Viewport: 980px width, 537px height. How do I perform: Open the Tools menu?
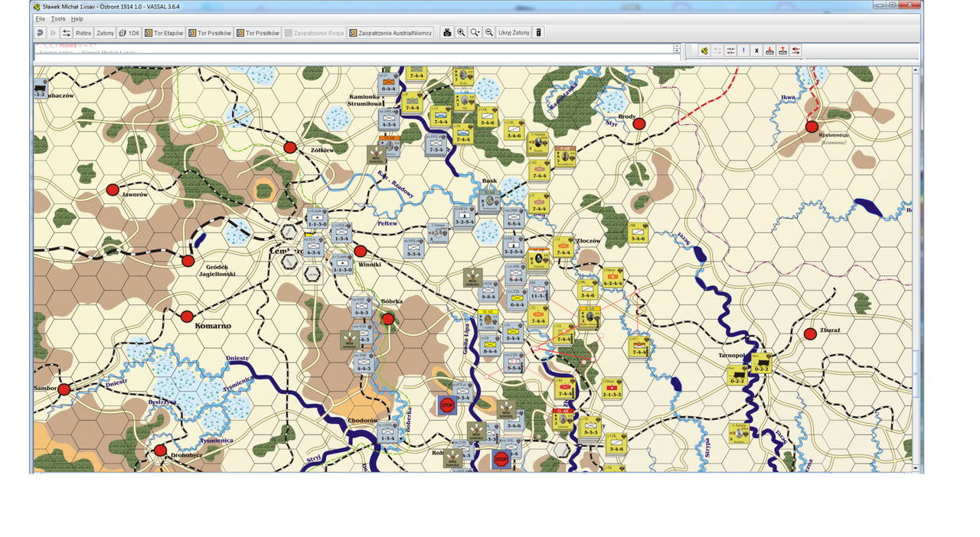[58, 18]
